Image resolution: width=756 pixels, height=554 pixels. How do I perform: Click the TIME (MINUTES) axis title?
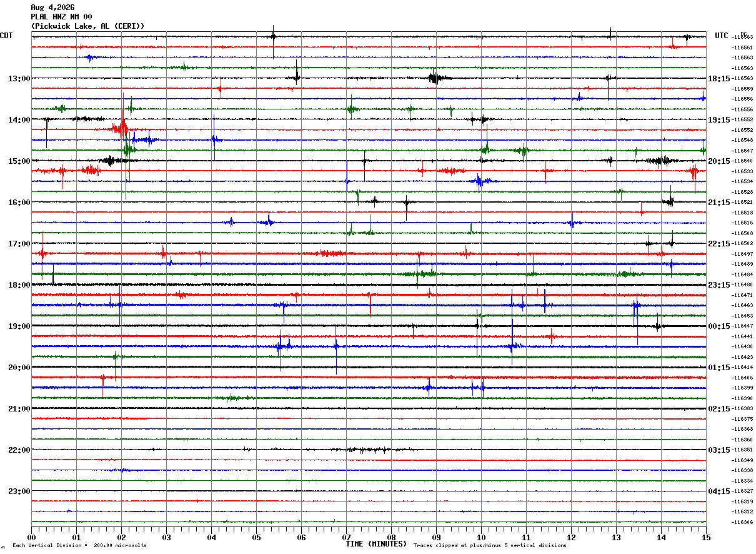click(376, 544)
